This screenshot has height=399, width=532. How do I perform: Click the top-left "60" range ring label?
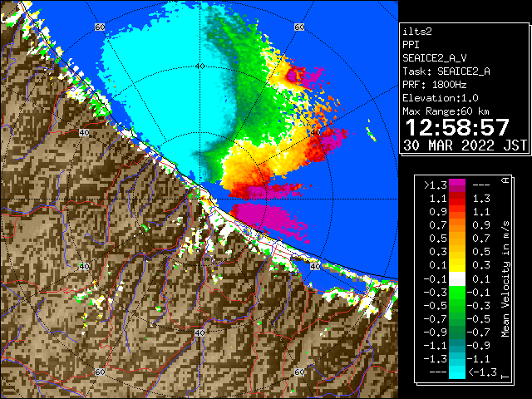pos(100,27)
